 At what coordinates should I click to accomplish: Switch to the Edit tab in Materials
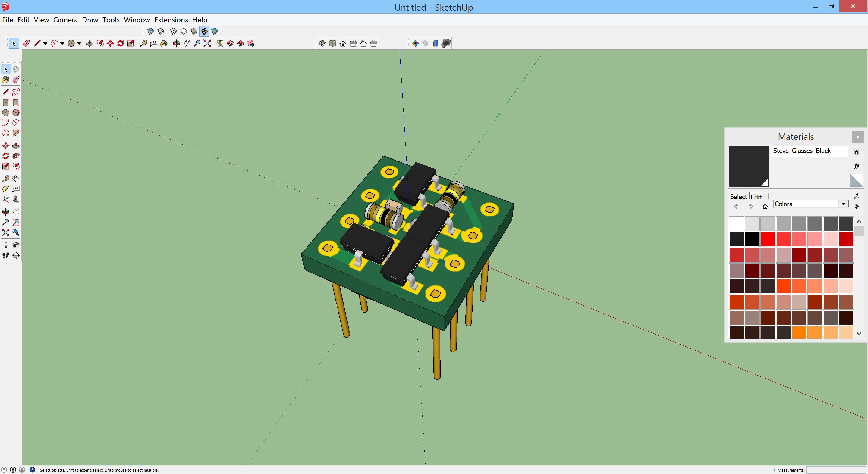pyautogui.click(x=756, y=197)
